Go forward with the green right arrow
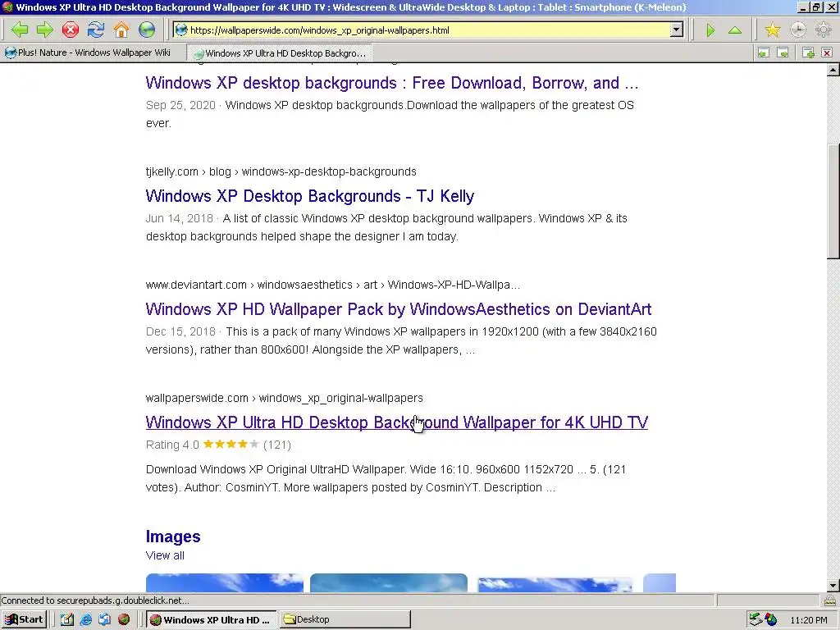 tap(44, 30)
